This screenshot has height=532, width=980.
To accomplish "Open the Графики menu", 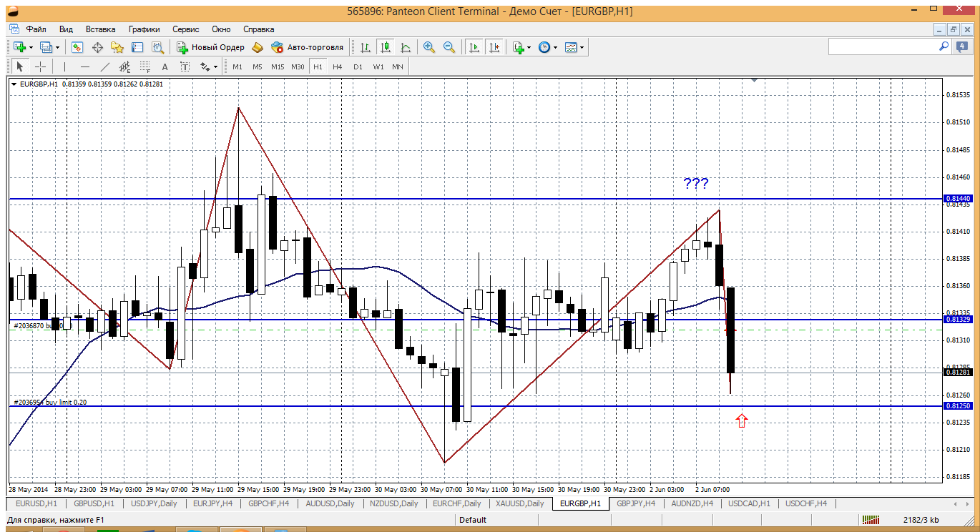I will click(x=144, y=29).
